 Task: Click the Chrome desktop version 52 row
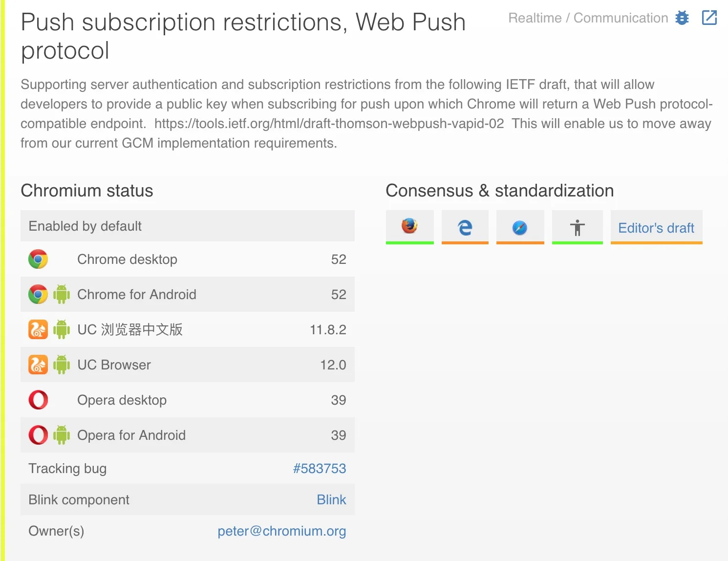tap(187, 259)
